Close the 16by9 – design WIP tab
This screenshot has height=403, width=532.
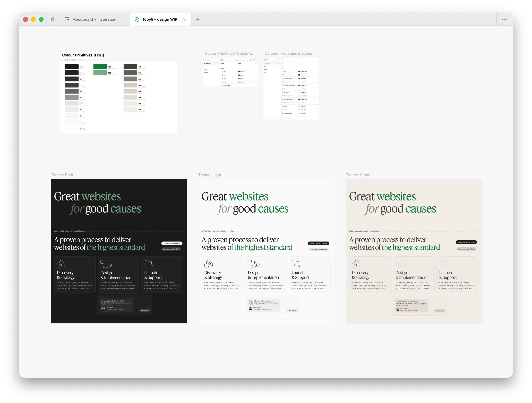(x=184, y=19)
